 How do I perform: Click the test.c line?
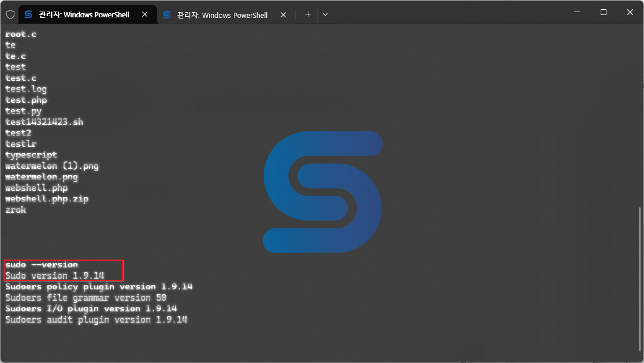(x=21, y=78)
